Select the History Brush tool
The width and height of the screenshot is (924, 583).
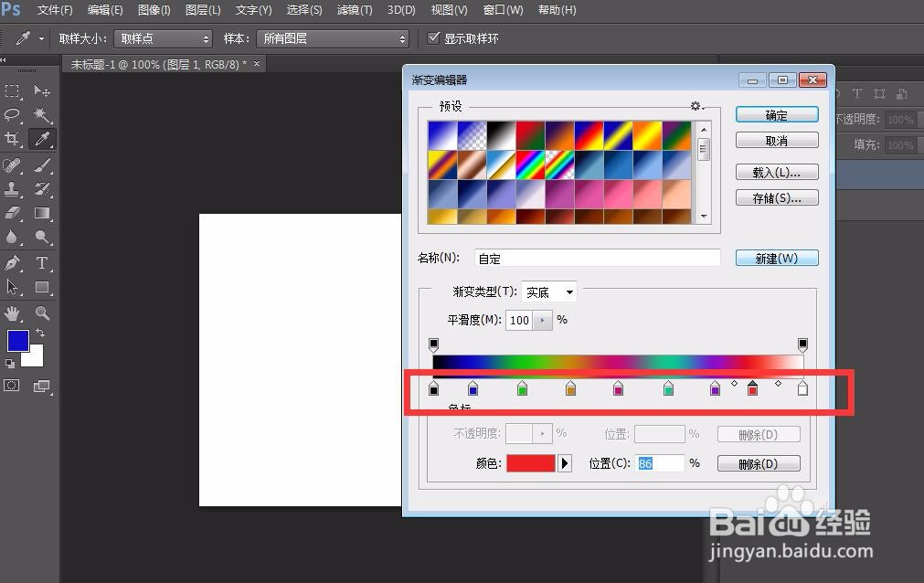(x=42, y=188)
